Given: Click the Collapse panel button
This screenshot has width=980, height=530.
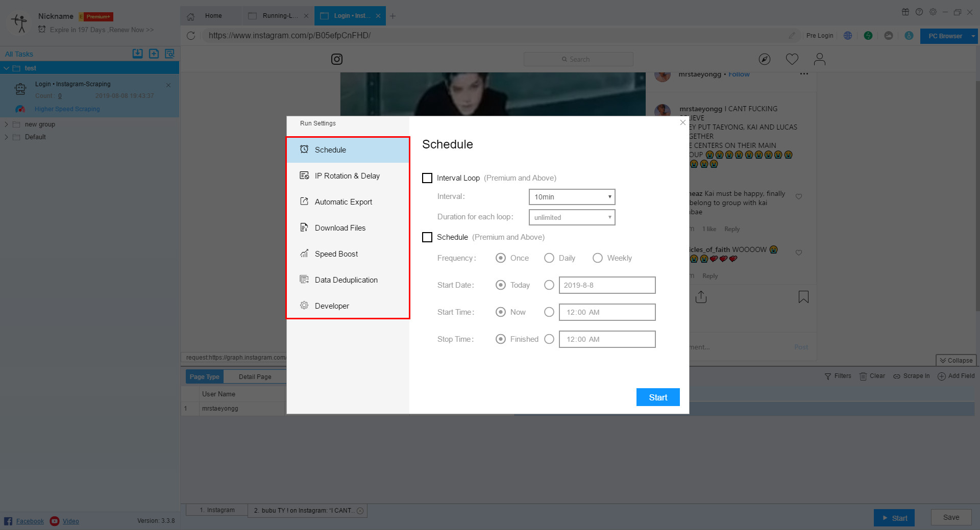Looking at the screenshot, I should [956, 361].
